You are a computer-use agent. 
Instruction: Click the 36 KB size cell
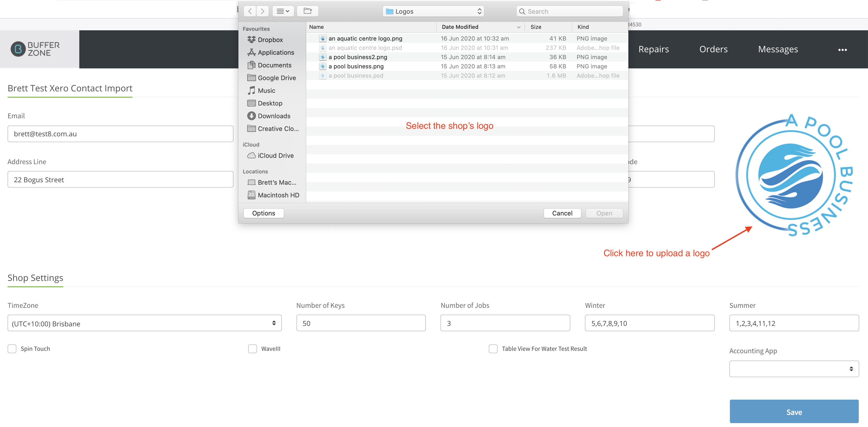click(558, 57)
